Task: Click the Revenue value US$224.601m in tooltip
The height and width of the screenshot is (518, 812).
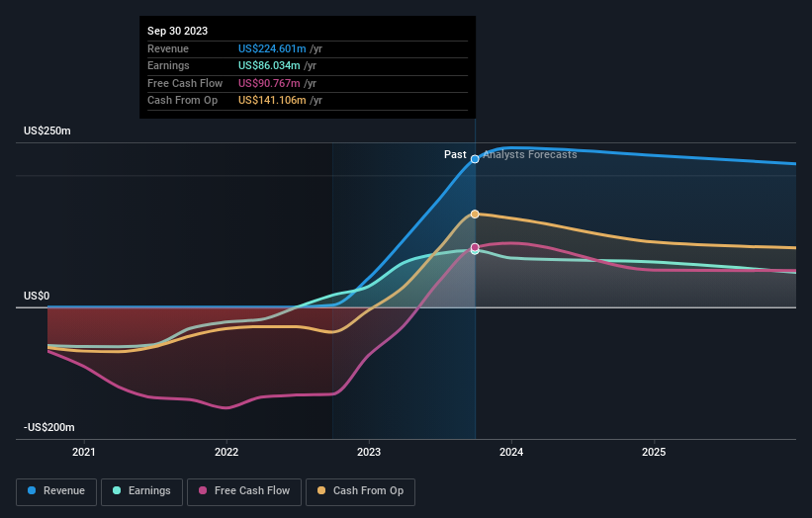Action: [x=272, y=48]
